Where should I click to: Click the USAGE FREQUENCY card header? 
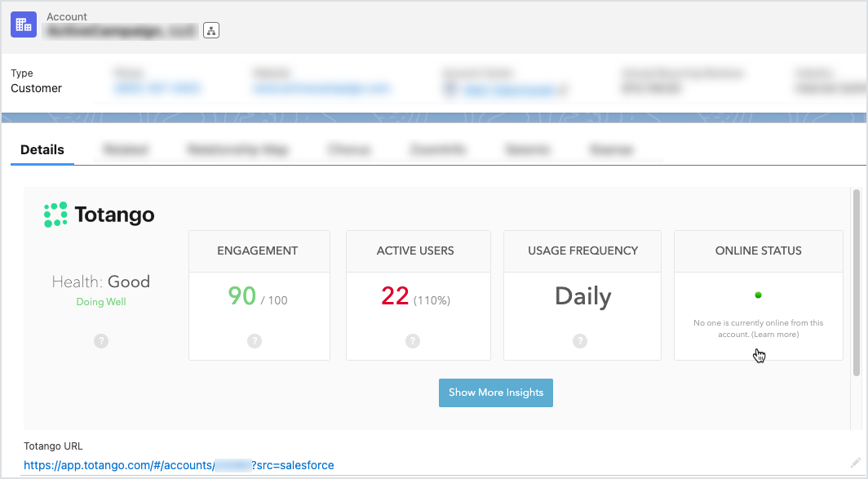click(583, 251)
